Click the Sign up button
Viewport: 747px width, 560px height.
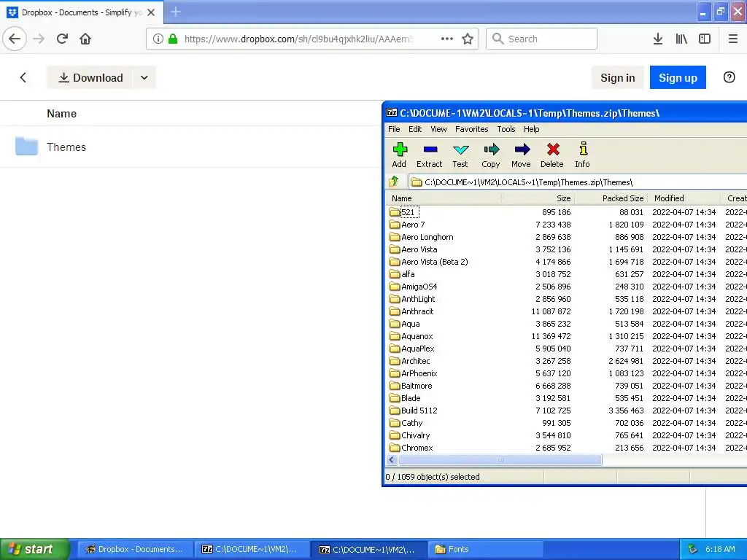click(x=678, y=77)
